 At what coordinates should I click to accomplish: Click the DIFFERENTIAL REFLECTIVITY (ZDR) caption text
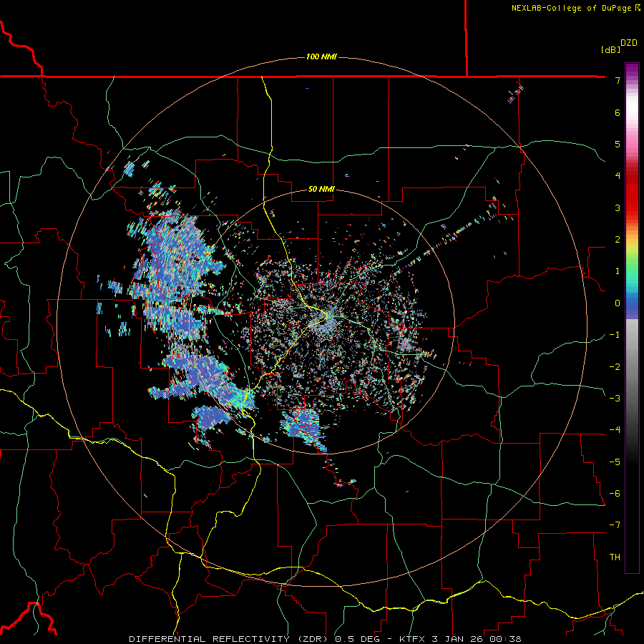[x=230, y=639]
